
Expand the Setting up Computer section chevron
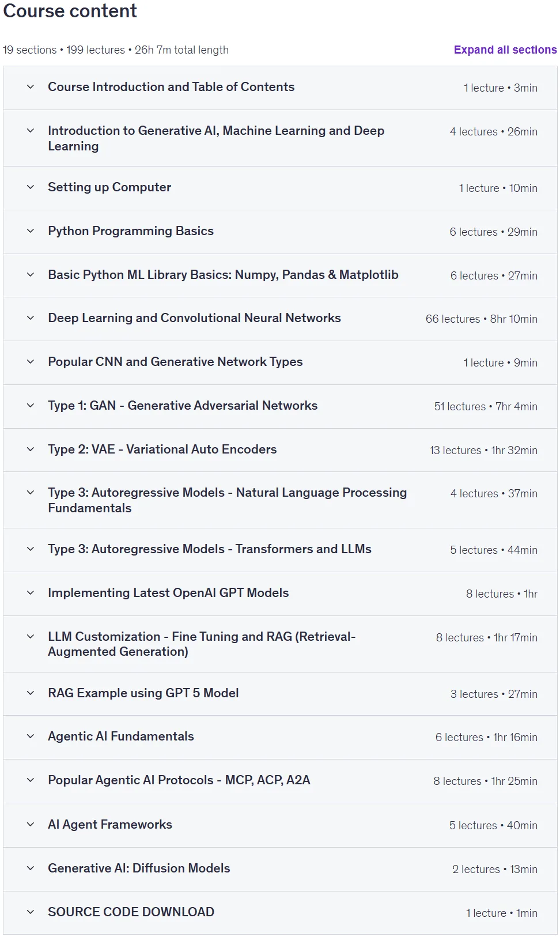click(31, 187)
